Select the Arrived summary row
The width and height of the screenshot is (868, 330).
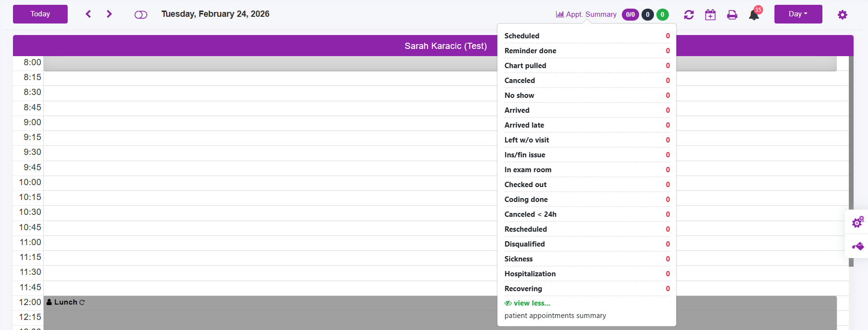point(587,110)
